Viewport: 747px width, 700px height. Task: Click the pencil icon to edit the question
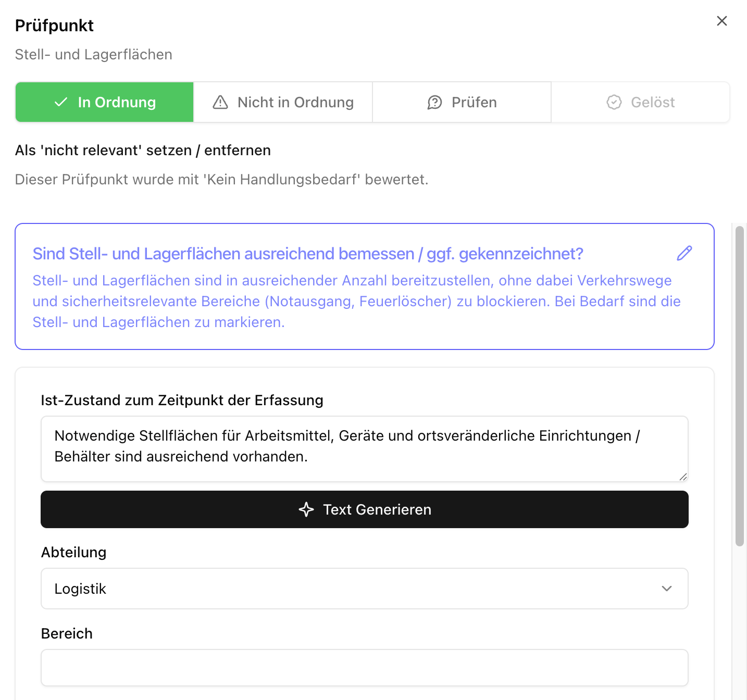click(684, 253)
